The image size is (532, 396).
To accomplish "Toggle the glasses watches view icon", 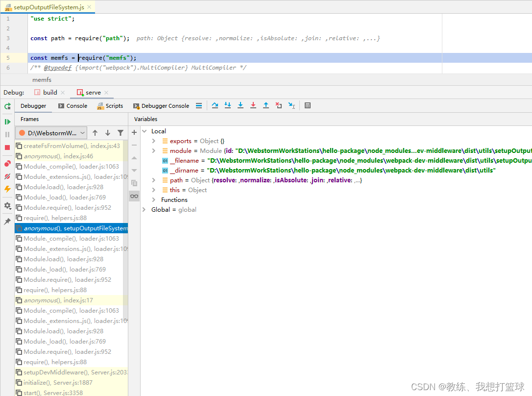I will [x=134, y=196].
